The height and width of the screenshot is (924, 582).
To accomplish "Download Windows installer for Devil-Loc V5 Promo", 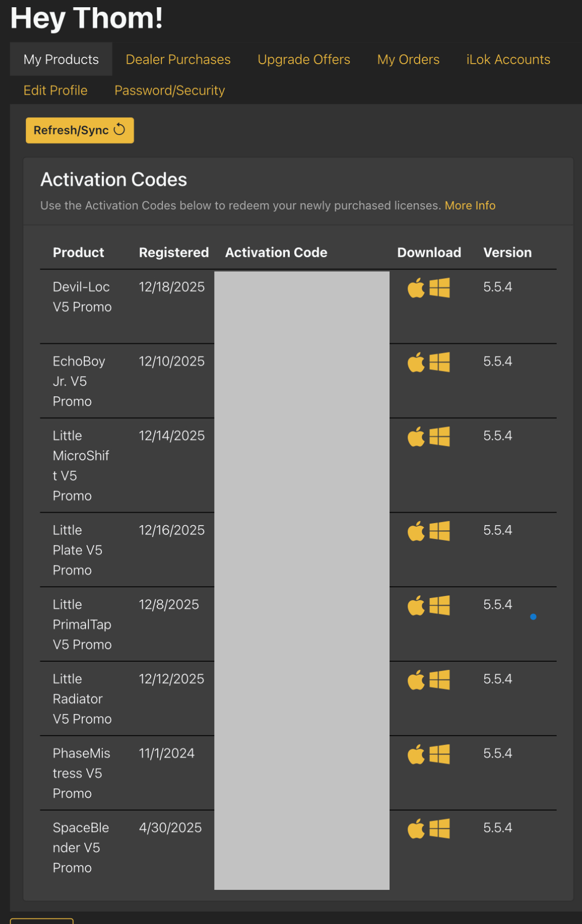I will click(x=440, y=288).
